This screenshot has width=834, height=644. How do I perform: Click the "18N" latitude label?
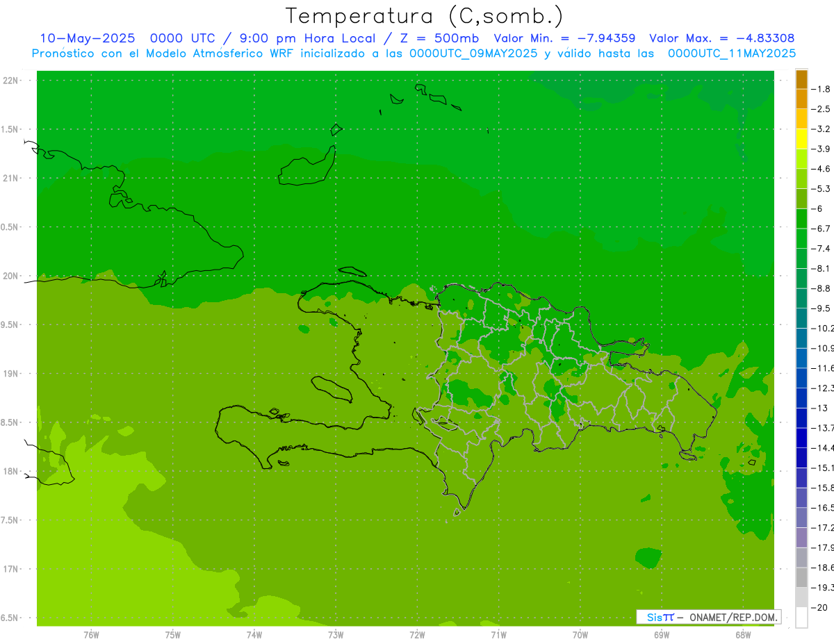click(12, 472)
